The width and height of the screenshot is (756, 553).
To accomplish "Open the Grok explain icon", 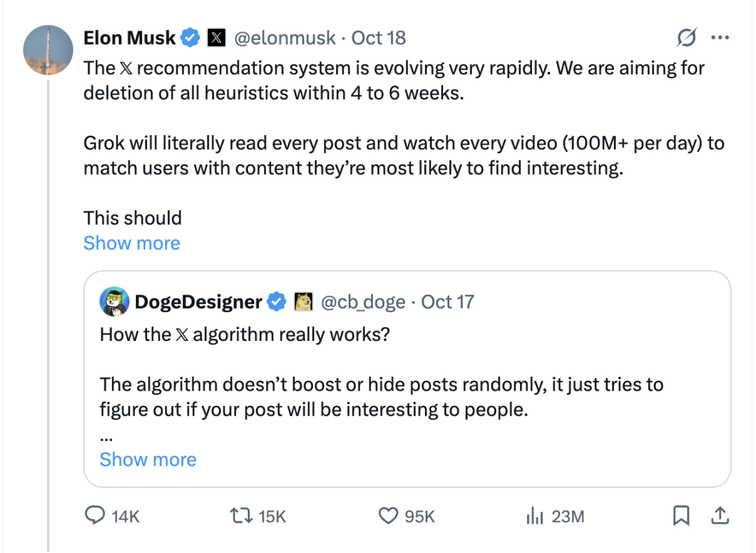I will tap(687, 38).
